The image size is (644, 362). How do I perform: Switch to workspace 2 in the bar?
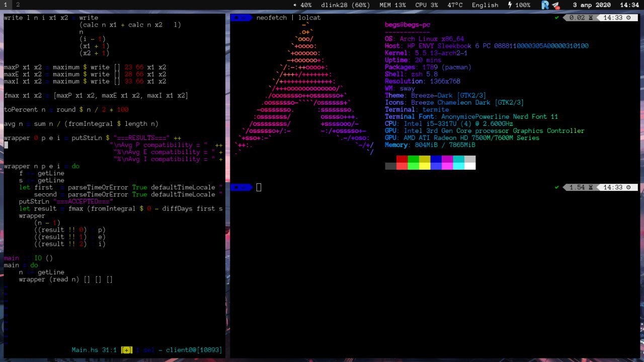[x=18, y=4]
